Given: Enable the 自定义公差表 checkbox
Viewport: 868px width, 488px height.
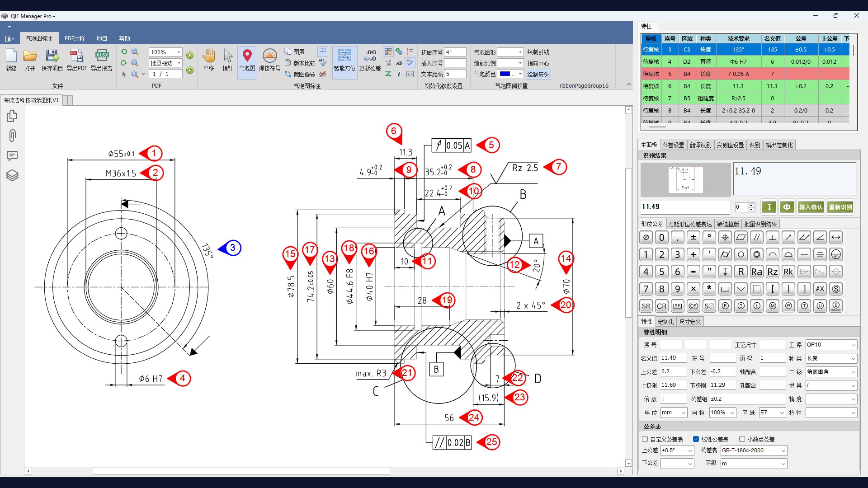Looking at the screenshot, I should (645, 439).
